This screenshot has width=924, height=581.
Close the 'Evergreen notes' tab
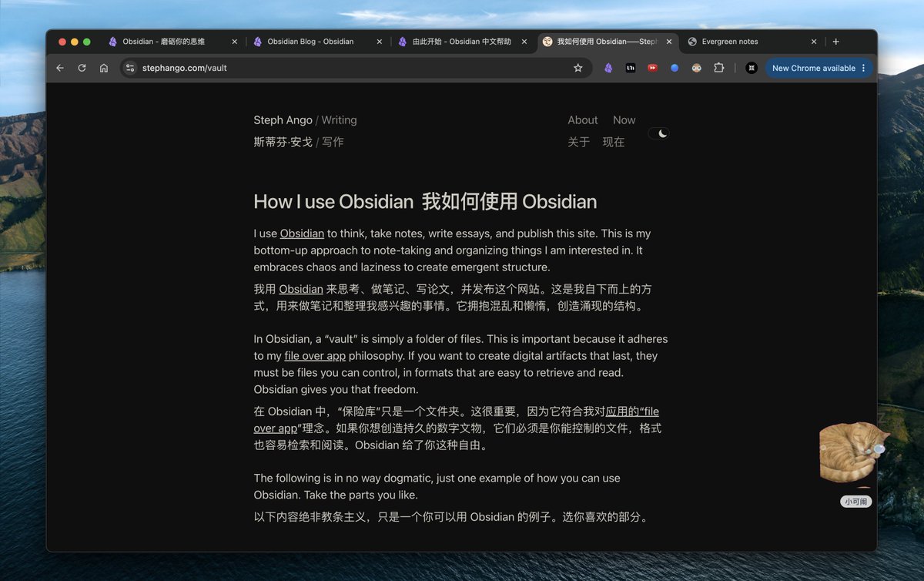(814, 42)
